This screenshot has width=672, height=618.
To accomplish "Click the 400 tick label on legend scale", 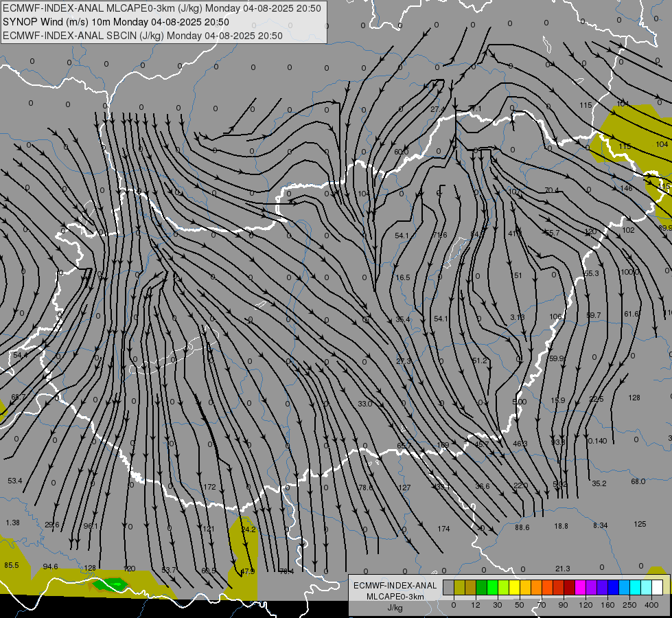I will click(651, 605).
